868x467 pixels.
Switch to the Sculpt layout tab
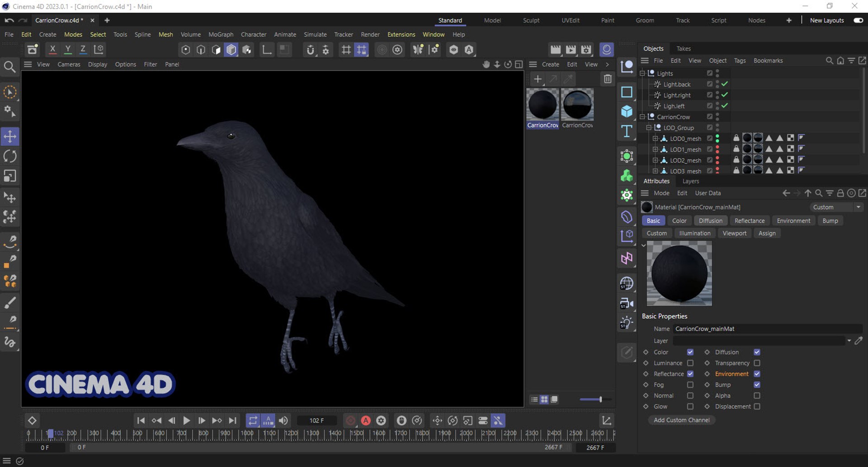pos(531,20)
